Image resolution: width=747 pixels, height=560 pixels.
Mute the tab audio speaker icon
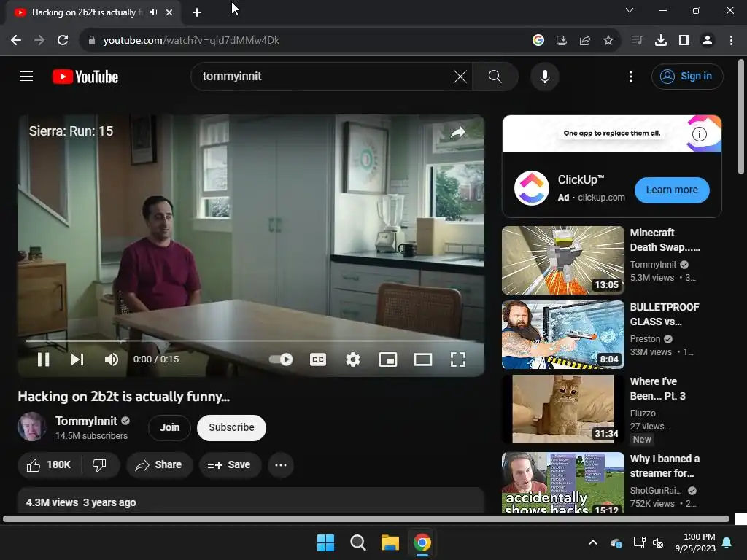(x=153, y=12)
